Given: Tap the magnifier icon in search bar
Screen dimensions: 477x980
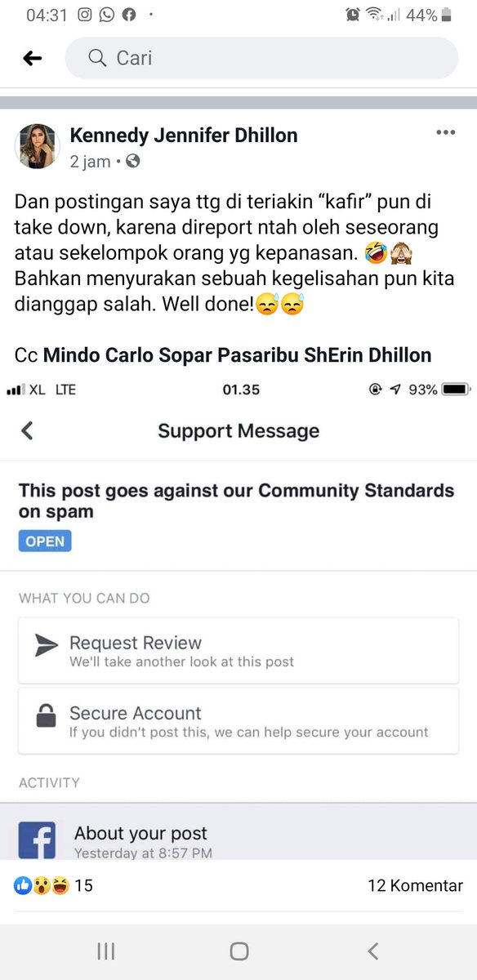Looking at the screenshot, I should [x=97, y=58].
